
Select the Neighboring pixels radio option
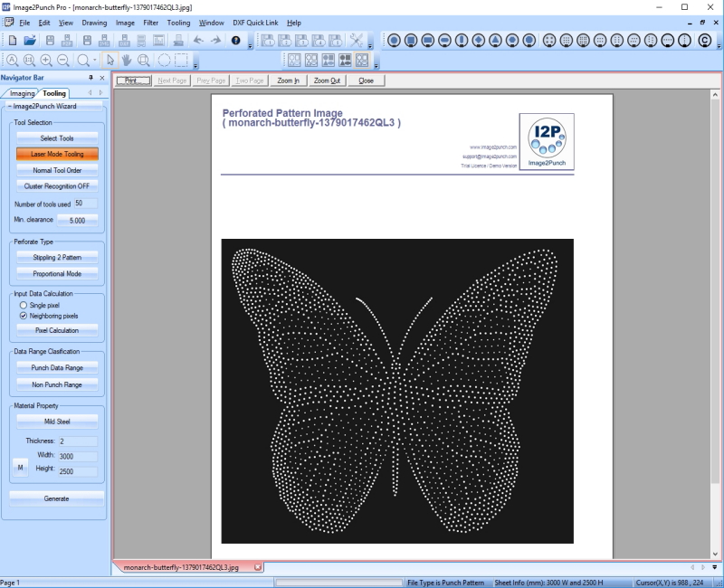pos(24,316)
